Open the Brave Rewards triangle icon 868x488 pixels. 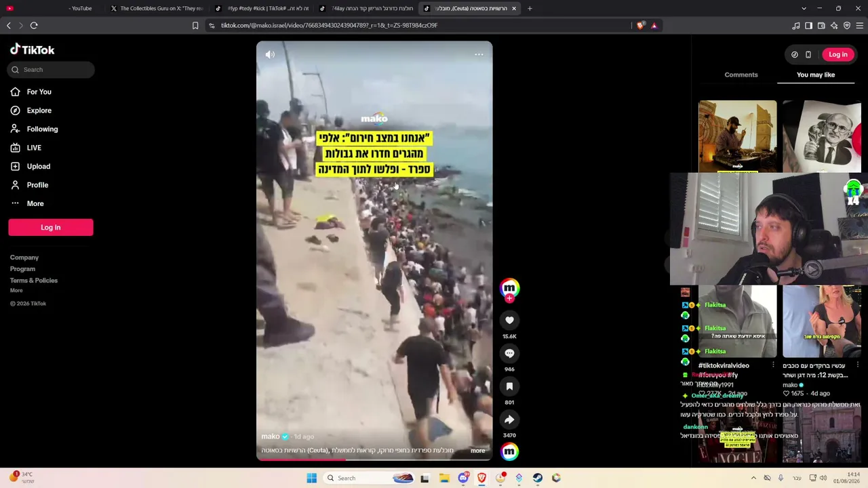(654, 25)
